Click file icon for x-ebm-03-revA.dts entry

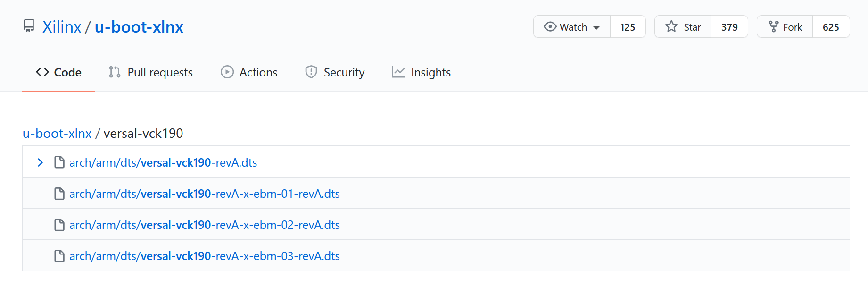59,256
